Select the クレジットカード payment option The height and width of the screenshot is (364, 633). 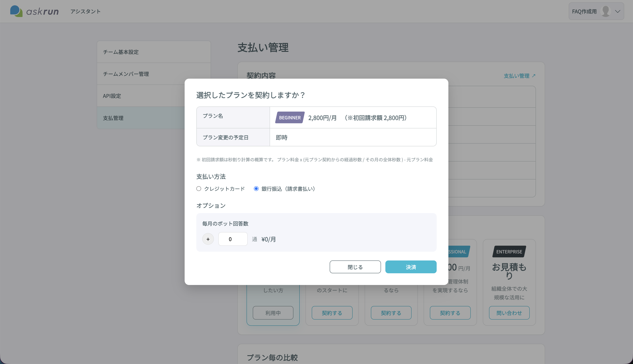coord(199,189)
